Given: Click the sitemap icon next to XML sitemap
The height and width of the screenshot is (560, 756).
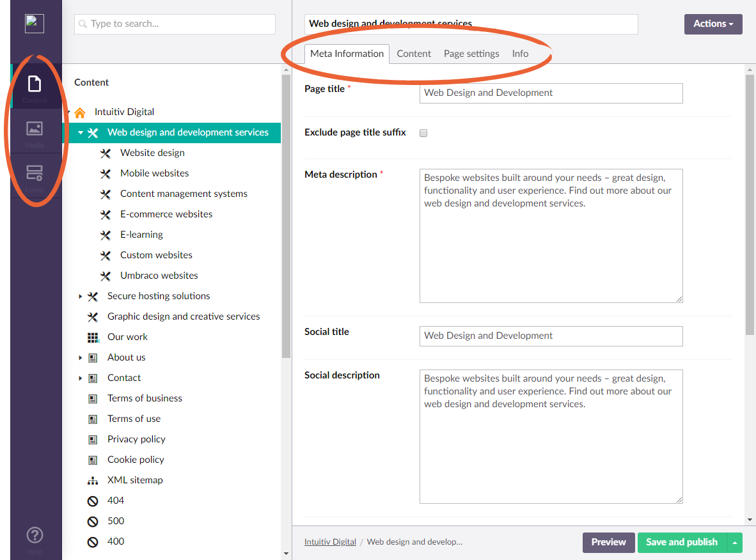Looking at the screenshot, I should pyautogui.click(x=93, y=479).
